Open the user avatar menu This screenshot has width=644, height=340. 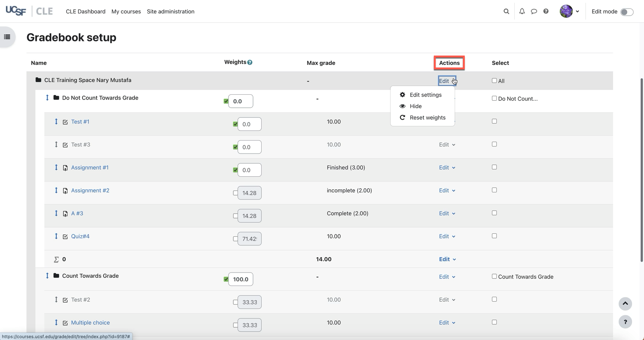569,11
